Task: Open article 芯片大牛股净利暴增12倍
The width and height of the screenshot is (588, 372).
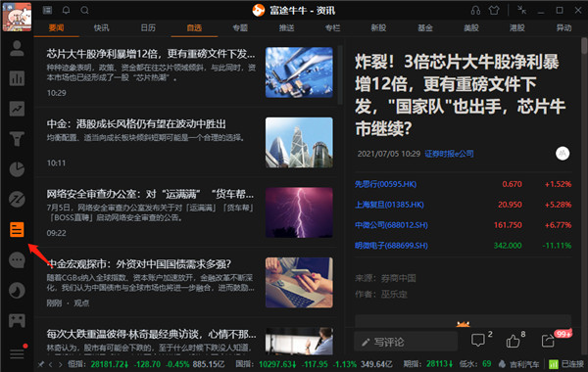Action: (151, 54)
